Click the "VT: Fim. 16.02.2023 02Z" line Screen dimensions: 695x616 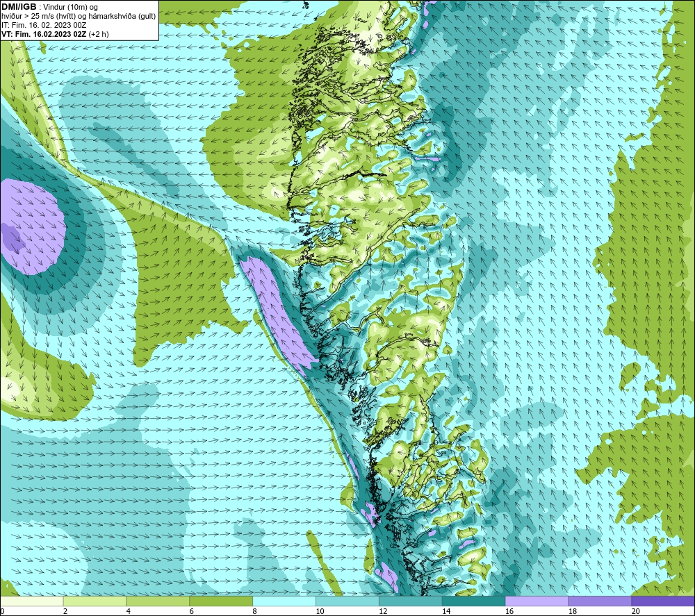tap(44, 34)
